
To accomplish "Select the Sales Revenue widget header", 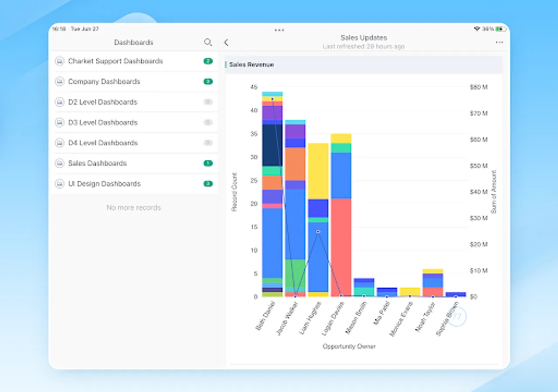I will [x=364, y=65].
